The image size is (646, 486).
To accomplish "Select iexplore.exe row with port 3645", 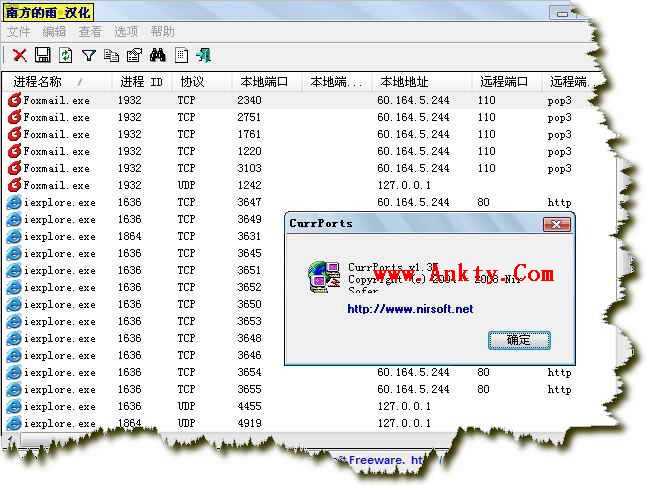I will click(144, 253).
